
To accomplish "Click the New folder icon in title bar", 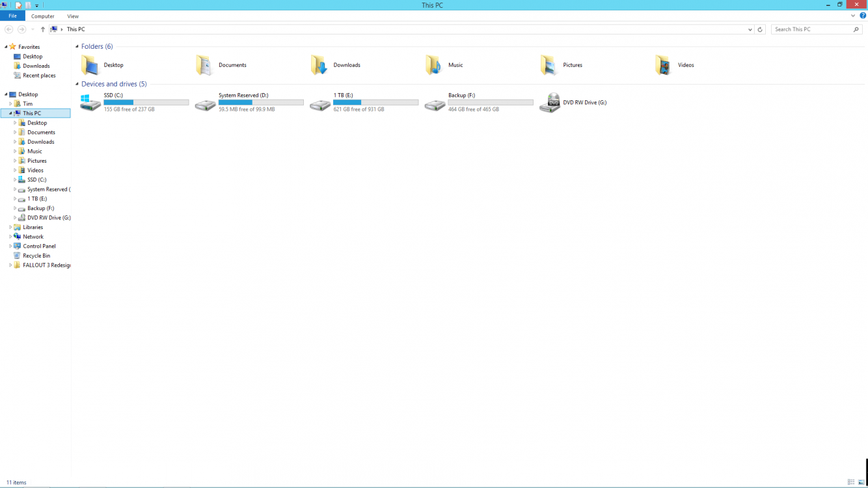I will 28,5.
